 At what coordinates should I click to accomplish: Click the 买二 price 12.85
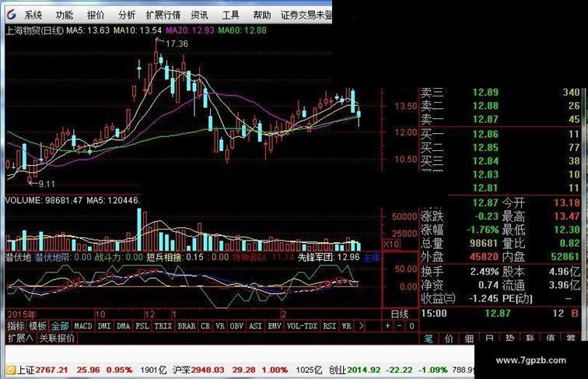(x=485, y=147)
